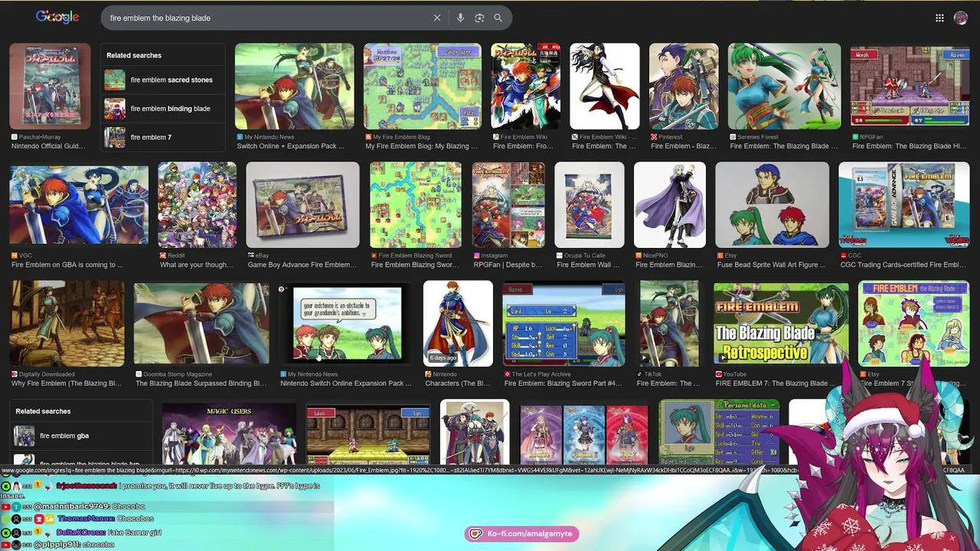The image size is (980, 551).
Task: Open Reddit character collage image
Action: point(198,205)
